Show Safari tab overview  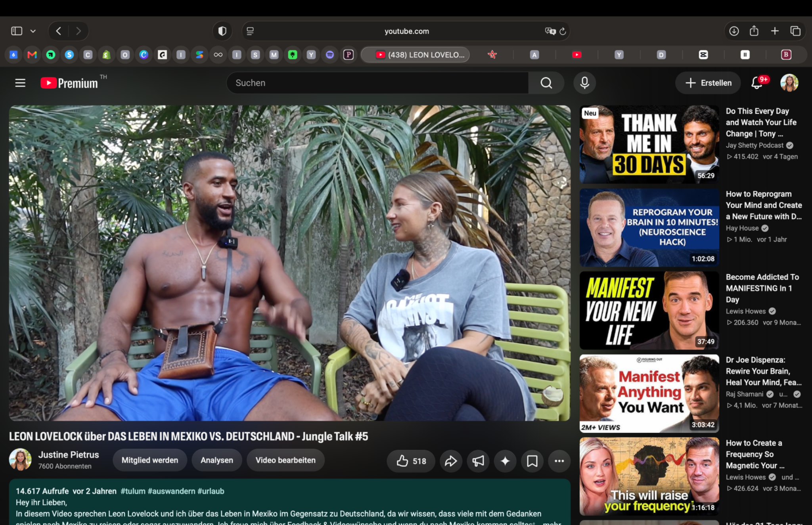[795, 31]
